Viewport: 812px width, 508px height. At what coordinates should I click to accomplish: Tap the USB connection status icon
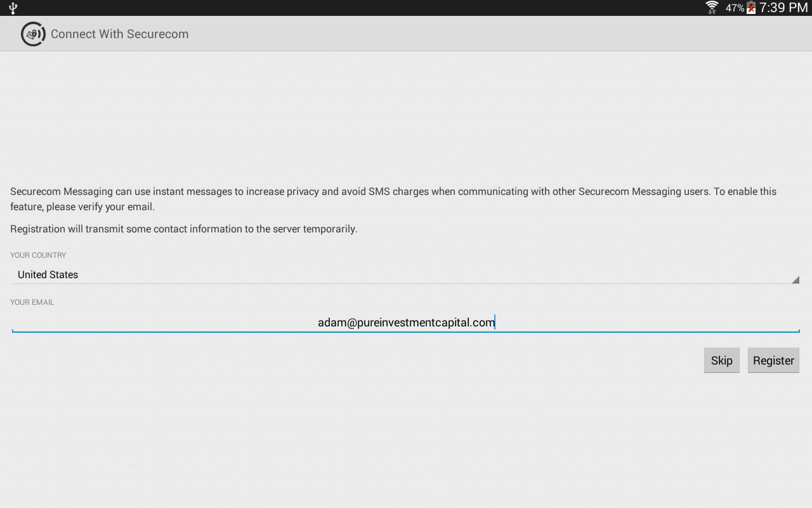pos(13,8)
